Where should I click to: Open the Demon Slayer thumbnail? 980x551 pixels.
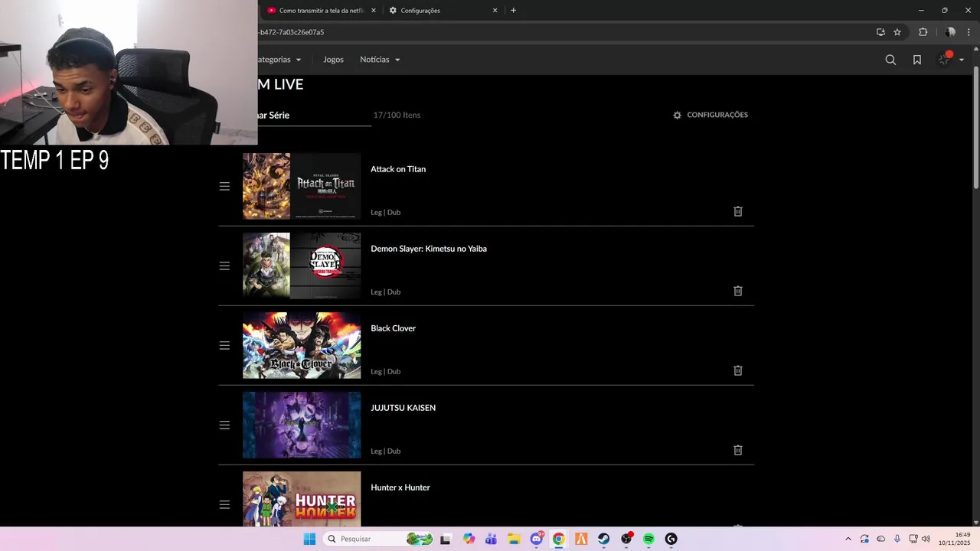click(x=302, y=266)
